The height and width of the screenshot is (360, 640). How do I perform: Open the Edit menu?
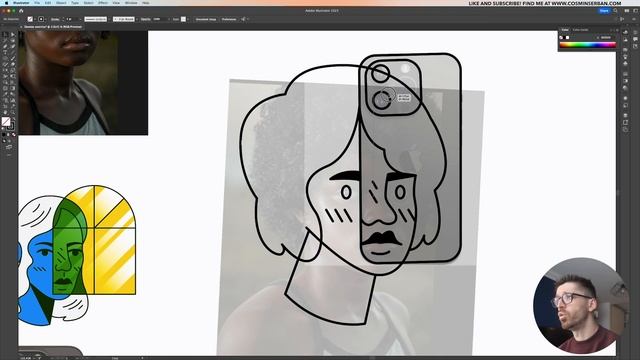click(48, 3)
